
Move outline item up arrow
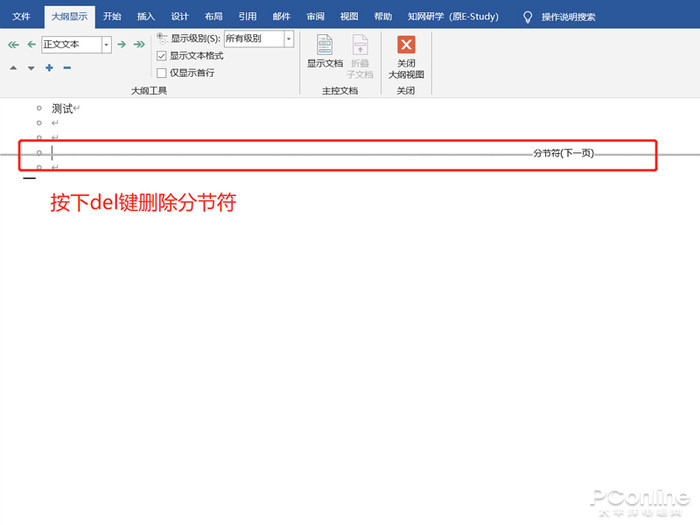click(13, 68)
